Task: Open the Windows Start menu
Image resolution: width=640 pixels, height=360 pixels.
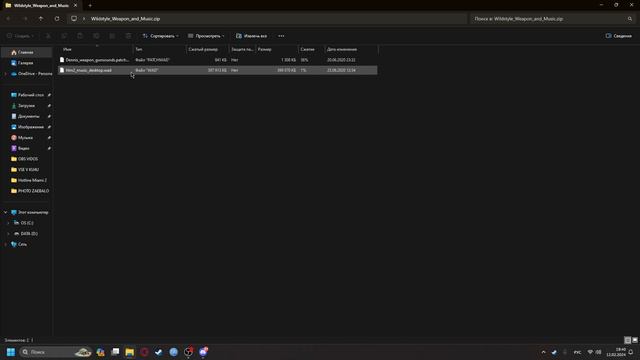Action: (x=11, y=352)
